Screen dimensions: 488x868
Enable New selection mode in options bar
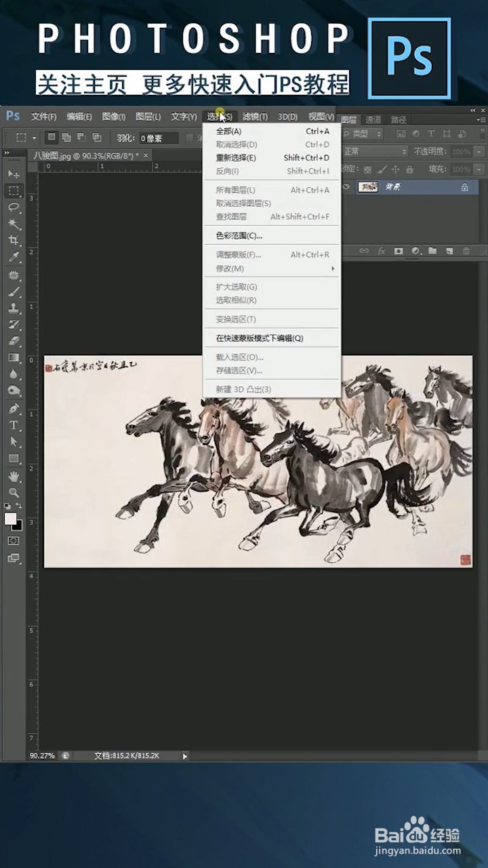52,137
